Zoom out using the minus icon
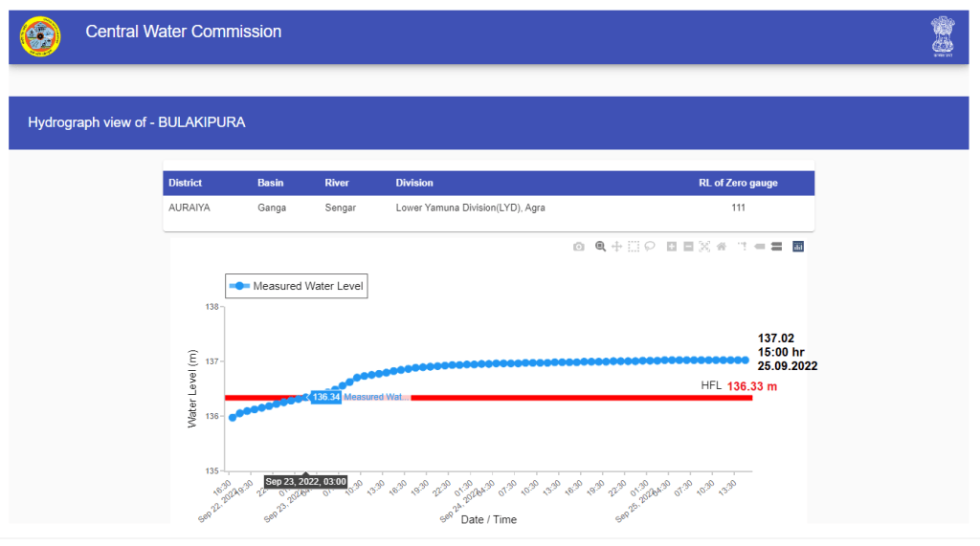Viewport: 980px width, 546px height. point(688,247)
